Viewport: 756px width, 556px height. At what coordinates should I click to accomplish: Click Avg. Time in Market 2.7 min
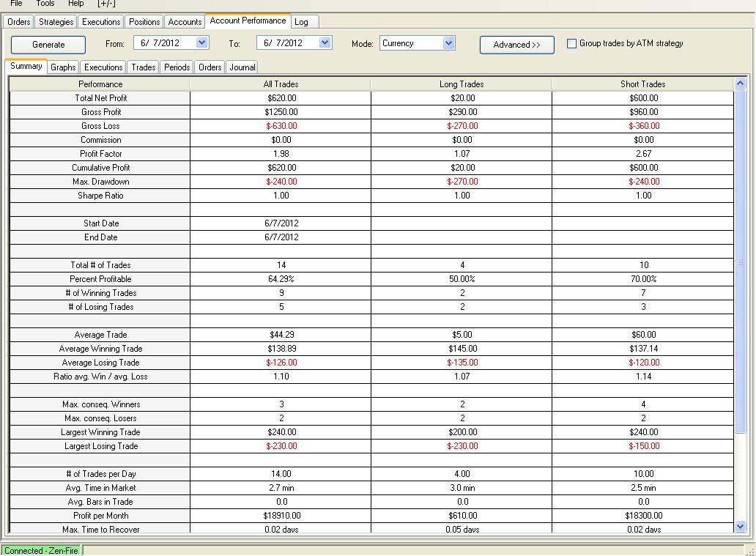[281, 488]
